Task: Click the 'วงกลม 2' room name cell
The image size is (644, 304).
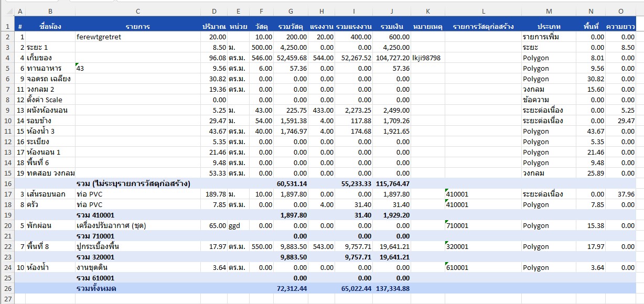Action: click(x=50, y=89)
